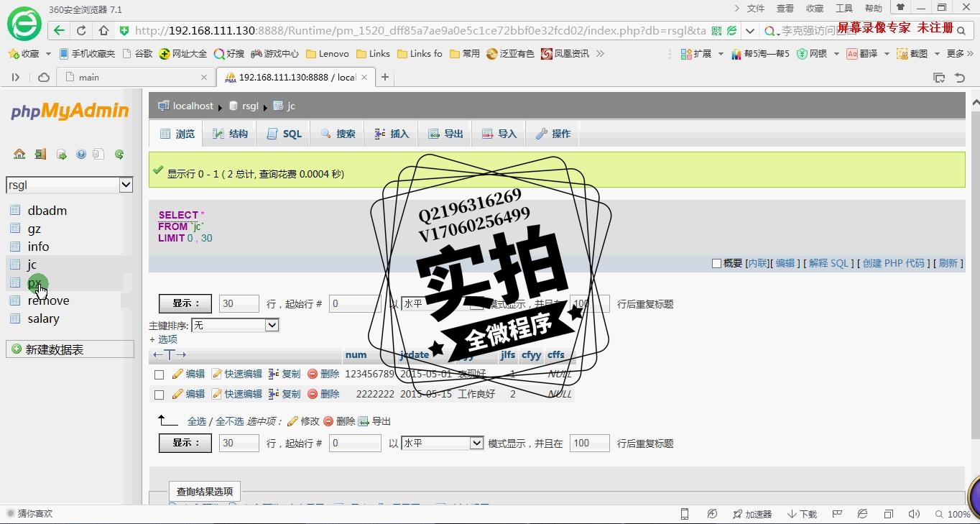980x524 pixels.
Task: Open the 收藏 favorites dropdown arrow
Action: [48, 54]
